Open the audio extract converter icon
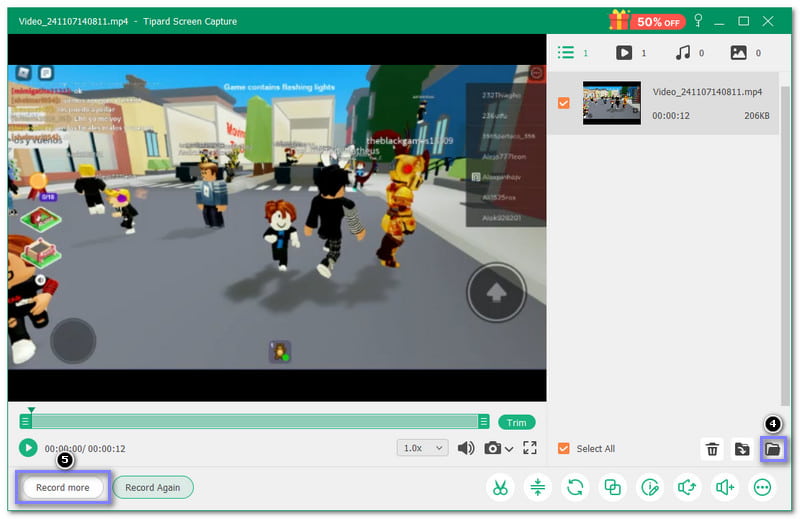The image size is (800, 519). (687, 487)
